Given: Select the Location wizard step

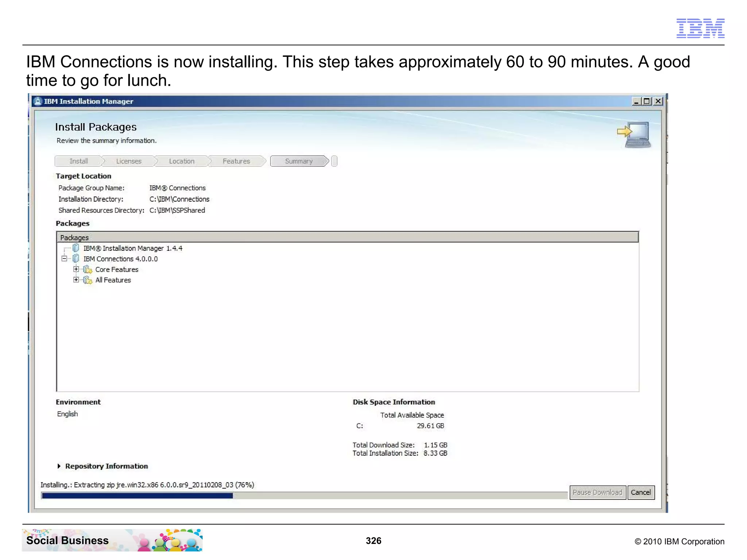Looking at the screenshot, I should click(x=182, y=161).
